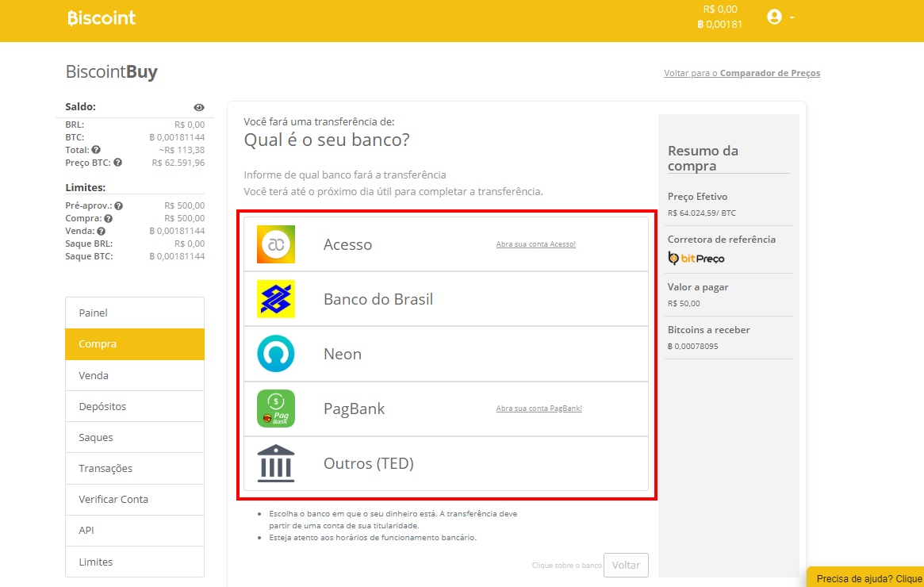Click Pré-aprov. limit value R$ 500,00
The height and width of the screenshot is (587, 924).
tap(185, 205)
